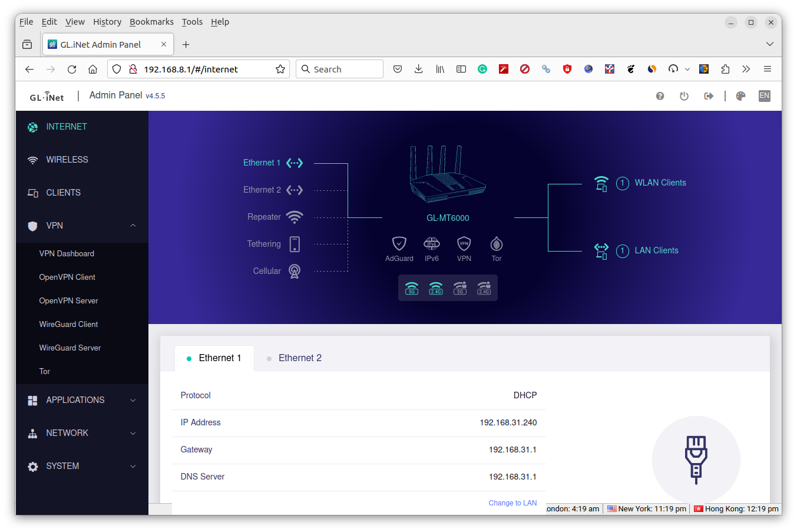Toggle the first 5G Wi-Fi band icon

point(412,288)
